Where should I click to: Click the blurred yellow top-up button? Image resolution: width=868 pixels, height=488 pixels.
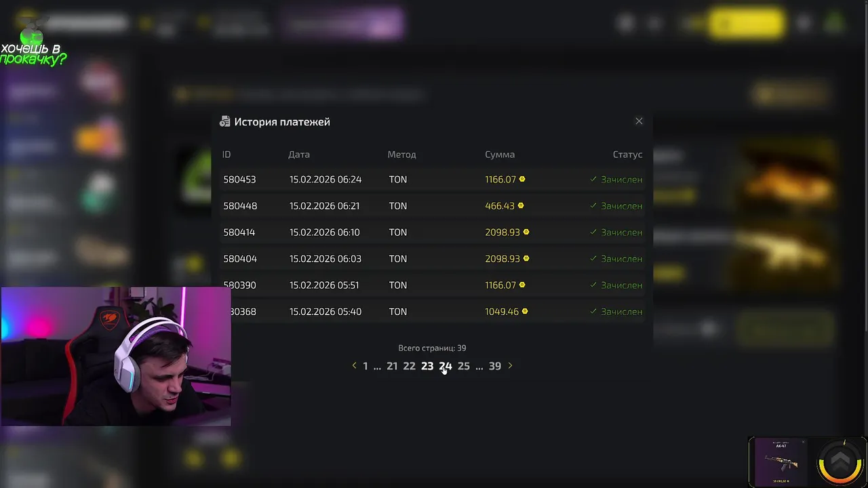(x=747, y=24)
